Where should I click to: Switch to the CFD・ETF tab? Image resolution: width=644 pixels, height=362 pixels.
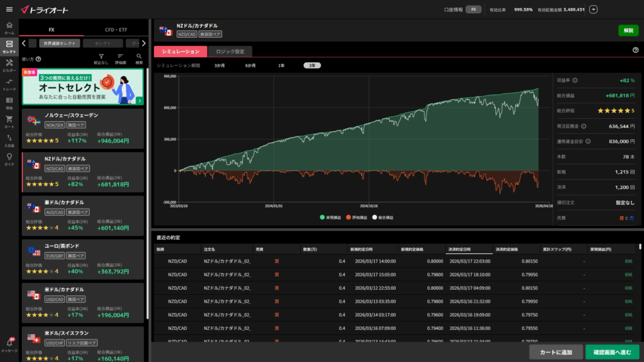coord(116,29)
